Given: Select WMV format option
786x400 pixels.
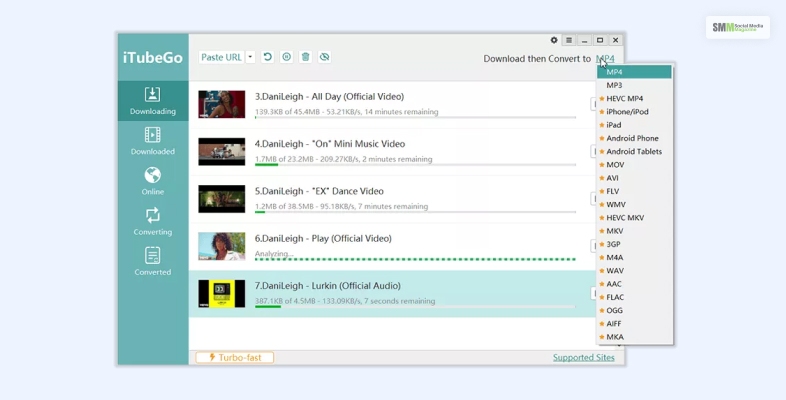Looking at the screenshot, I should 635,205.
